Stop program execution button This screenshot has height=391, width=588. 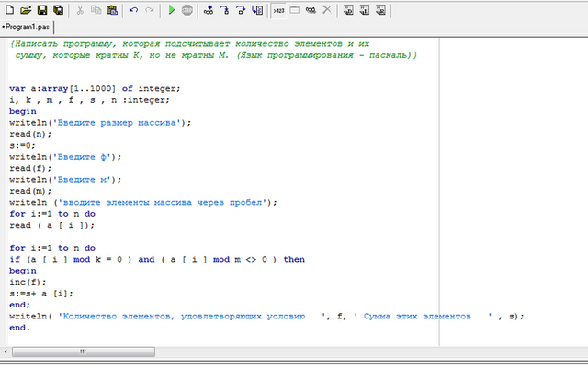187,10
